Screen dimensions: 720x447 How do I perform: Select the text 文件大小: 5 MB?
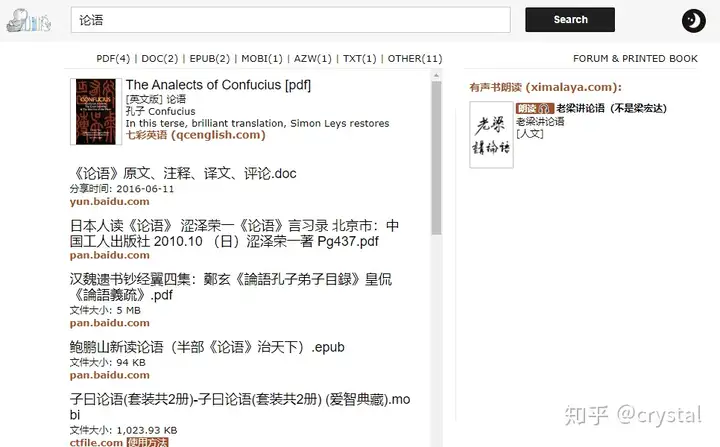pos(105,311)
